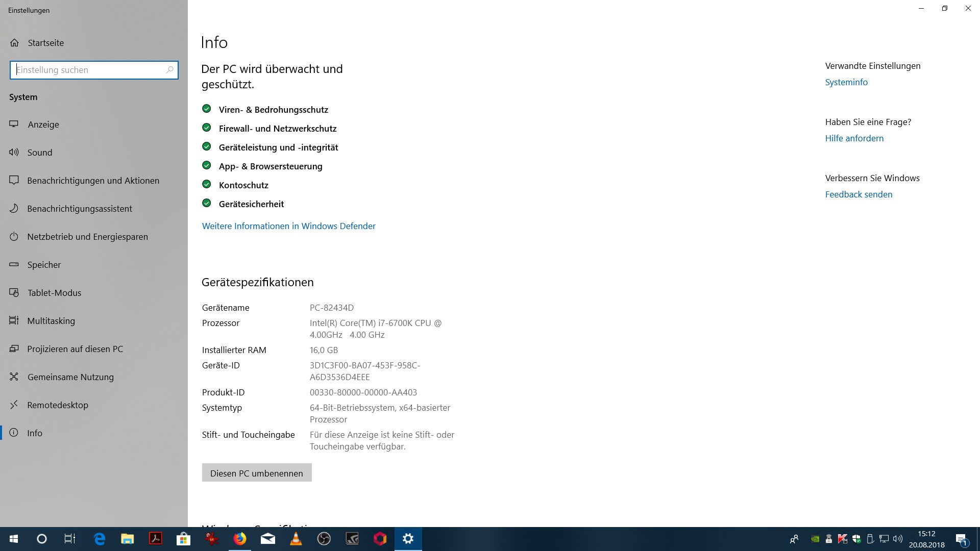
Task: Launch Firefox from the taskbar
Action: click(239, 539)
